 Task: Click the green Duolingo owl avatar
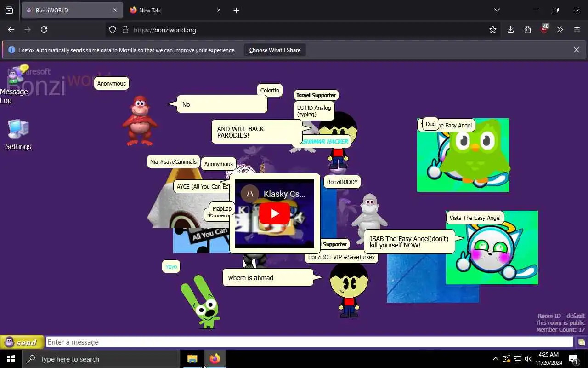pos(474,151)
